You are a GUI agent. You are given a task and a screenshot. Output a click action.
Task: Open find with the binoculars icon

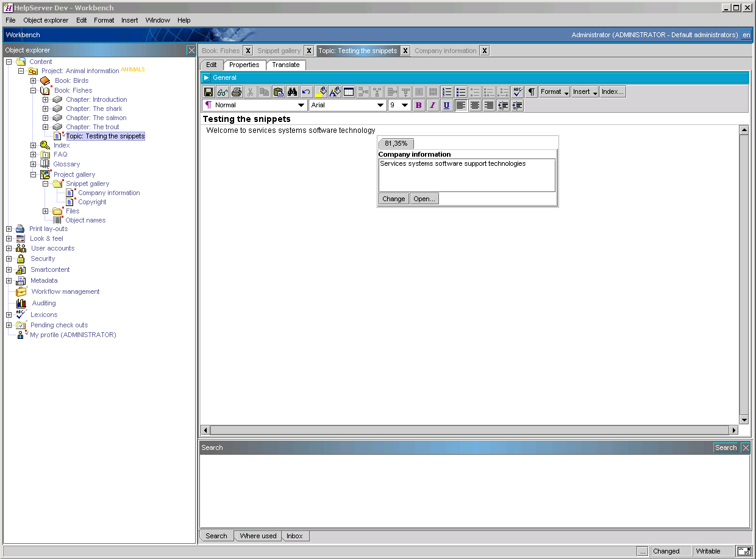coord(293,92)
